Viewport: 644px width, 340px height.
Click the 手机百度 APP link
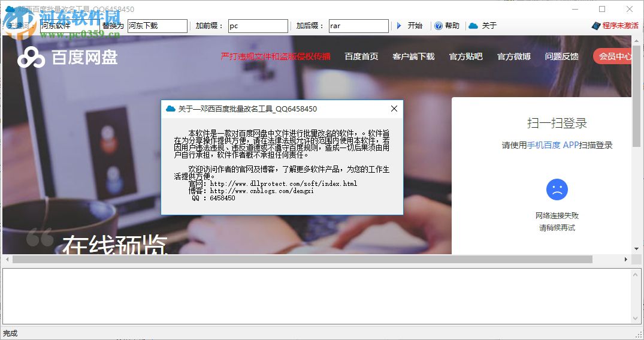[553, 145]
